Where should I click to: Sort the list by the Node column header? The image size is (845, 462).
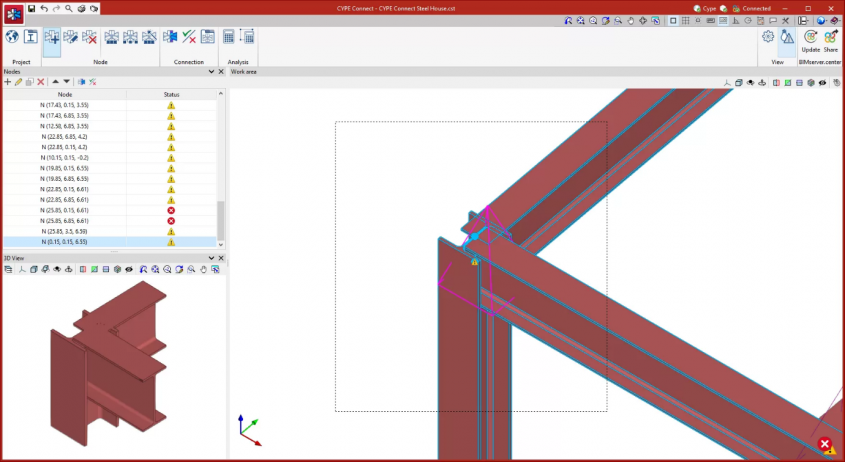[x=65, y=94]
